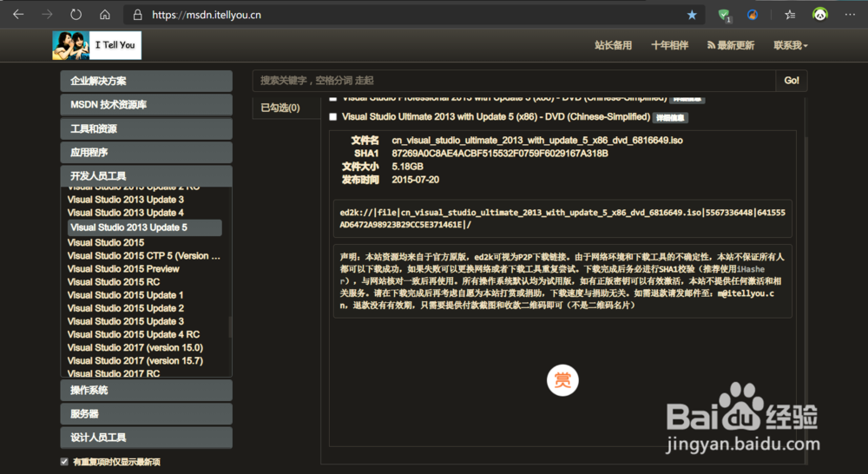Click the padlock site security icon
Image resolution: width=868 pixels, height=474 pixels.
(x=138, y=15)
